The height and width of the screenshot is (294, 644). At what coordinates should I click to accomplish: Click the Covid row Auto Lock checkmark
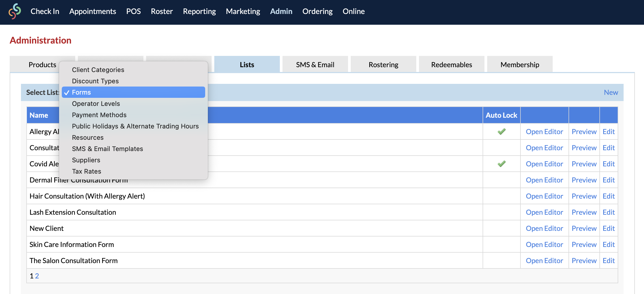click(x=501, y=164)
